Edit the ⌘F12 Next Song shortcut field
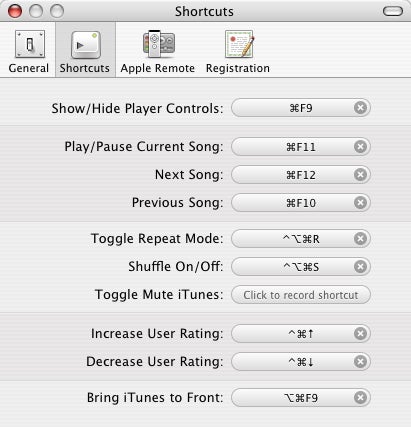Viewport: 411px width, 427px height. [301, 175]
